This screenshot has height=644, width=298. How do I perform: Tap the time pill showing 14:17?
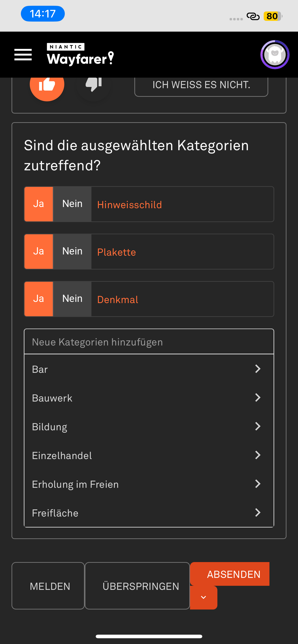click(42, 14)
